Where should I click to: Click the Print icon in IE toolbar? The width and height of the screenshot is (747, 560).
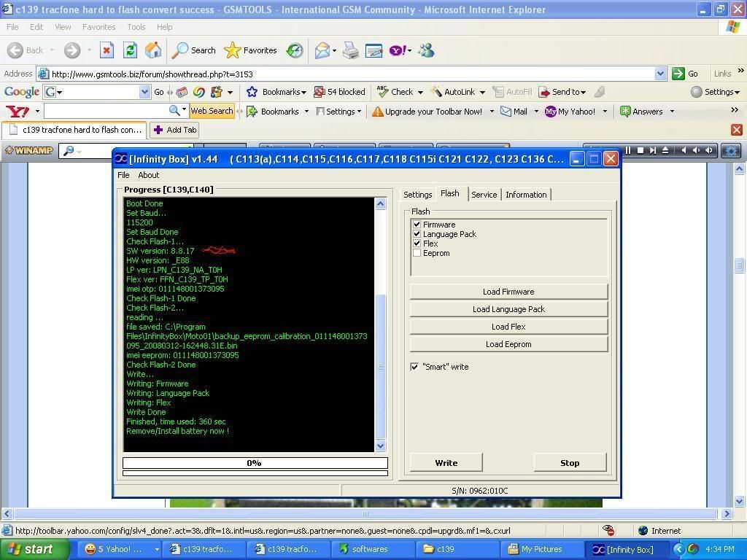point(351,50)
